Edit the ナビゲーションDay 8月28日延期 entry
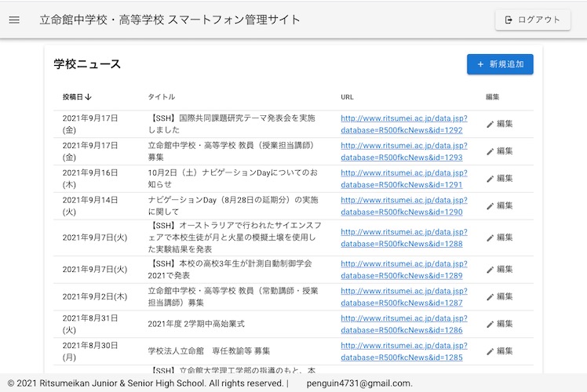 [x=499, y=206]
